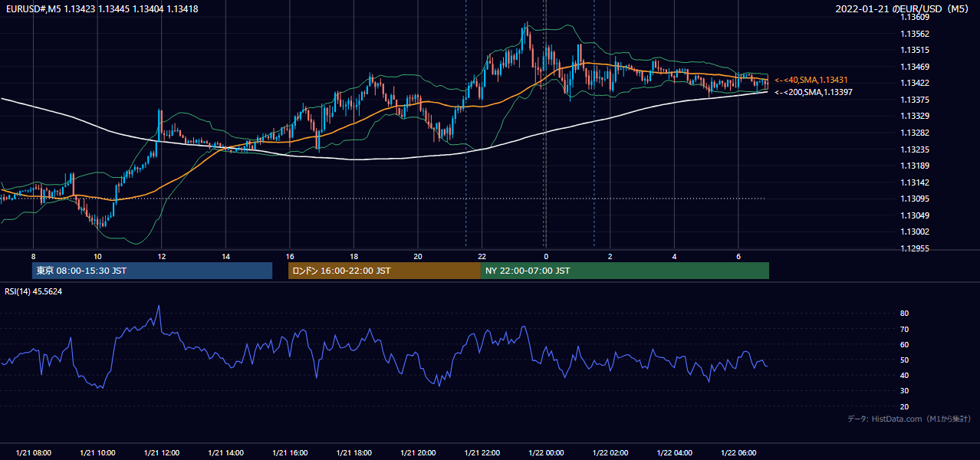
Task: Click the London session bar 16:00-22:00 JST
Action: point(384,271)
